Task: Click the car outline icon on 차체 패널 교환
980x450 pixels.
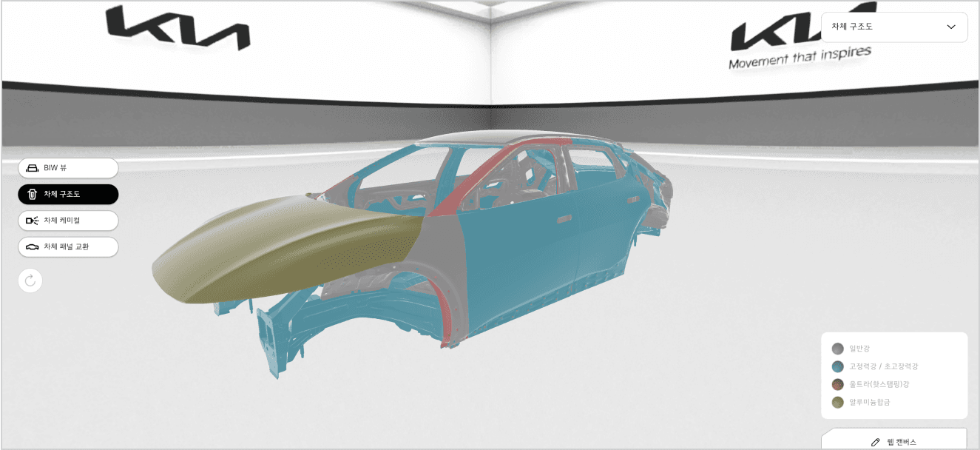Action: click(x=33, y=247)
